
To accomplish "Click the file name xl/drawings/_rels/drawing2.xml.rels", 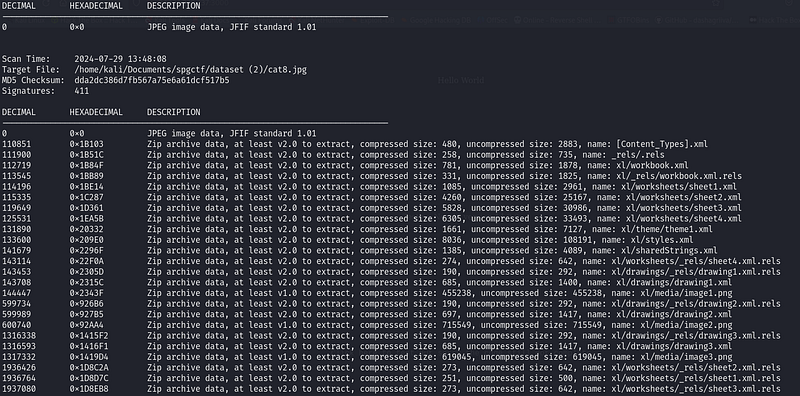I will click(696, 304).
